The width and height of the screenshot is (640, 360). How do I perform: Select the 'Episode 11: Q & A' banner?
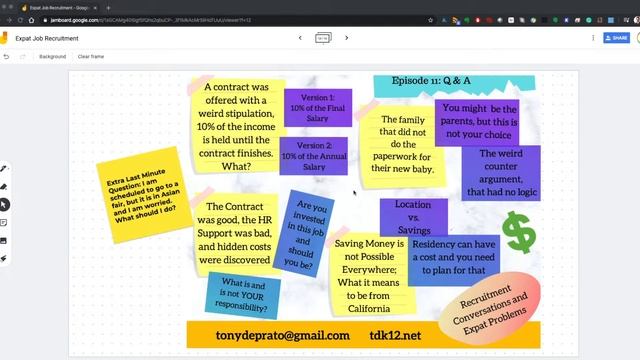pyautogui.click(x=454, y=85)
